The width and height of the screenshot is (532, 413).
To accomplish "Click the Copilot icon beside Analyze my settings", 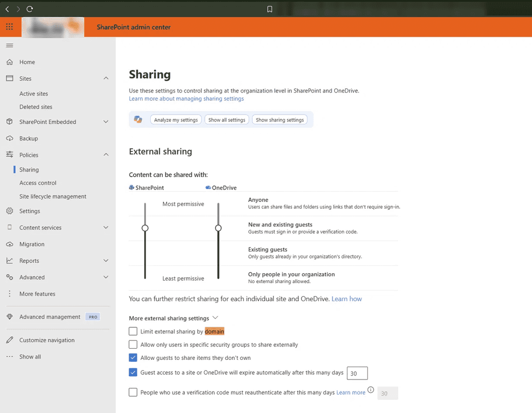I will coord(138,120).
